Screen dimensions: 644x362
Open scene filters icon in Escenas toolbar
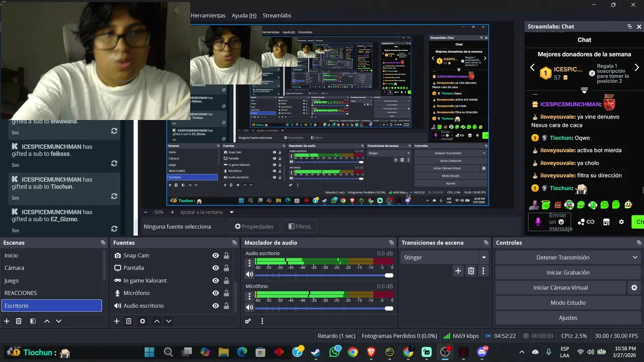pyautogui.click(x=33, y=321)
